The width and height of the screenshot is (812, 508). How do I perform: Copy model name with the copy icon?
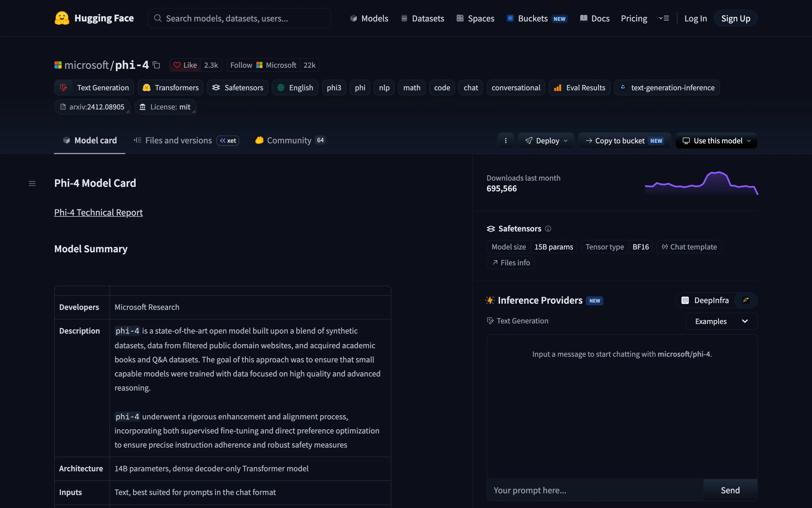[156, 65]
